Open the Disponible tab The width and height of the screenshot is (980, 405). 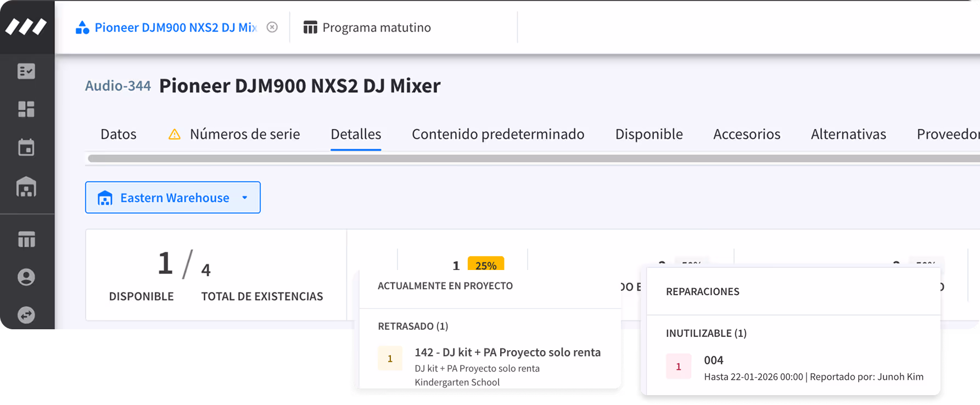tap(649, 134)
